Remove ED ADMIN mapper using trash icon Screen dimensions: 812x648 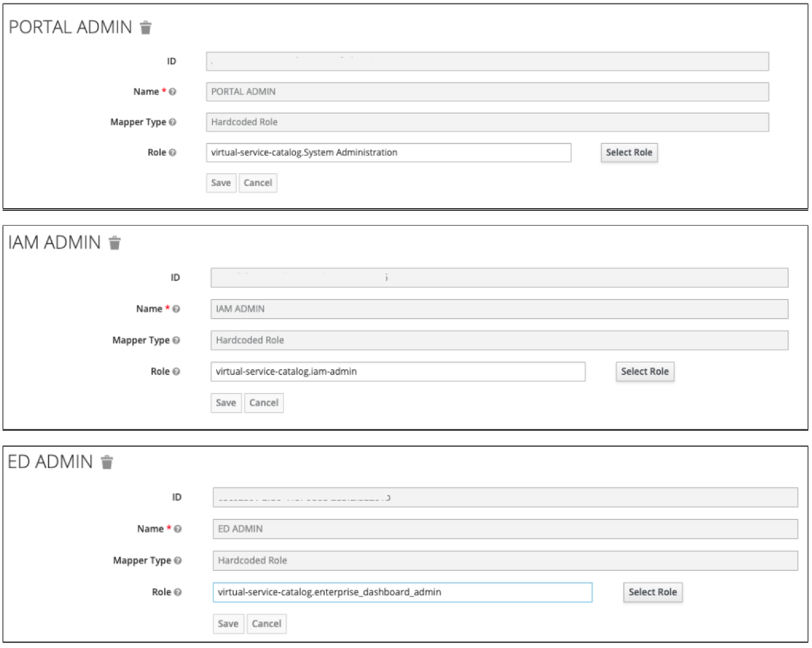(x=107, y=463)
